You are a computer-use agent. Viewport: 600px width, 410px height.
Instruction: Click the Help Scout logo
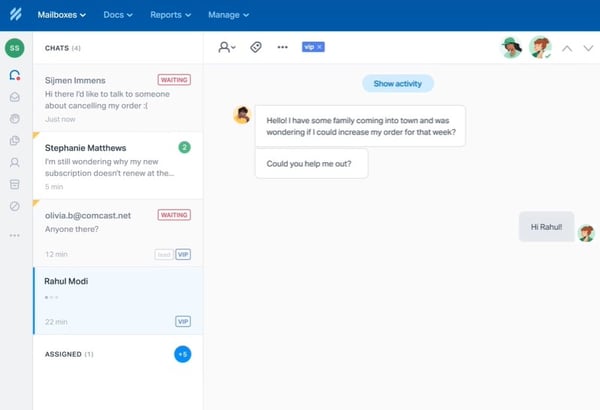coord(15,15)
